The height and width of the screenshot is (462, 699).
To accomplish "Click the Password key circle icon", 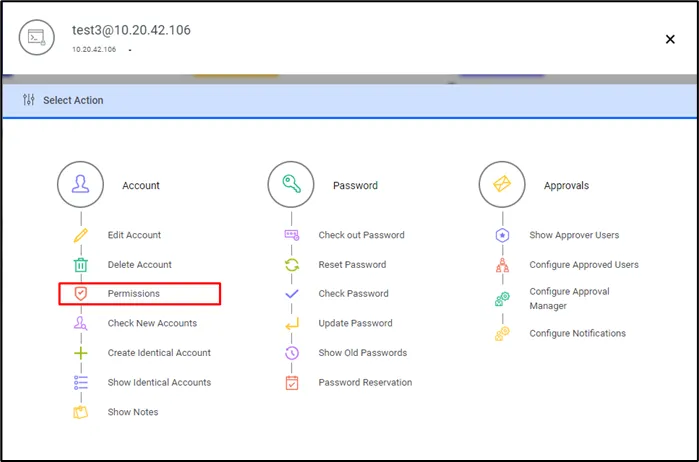I will 291,185.
